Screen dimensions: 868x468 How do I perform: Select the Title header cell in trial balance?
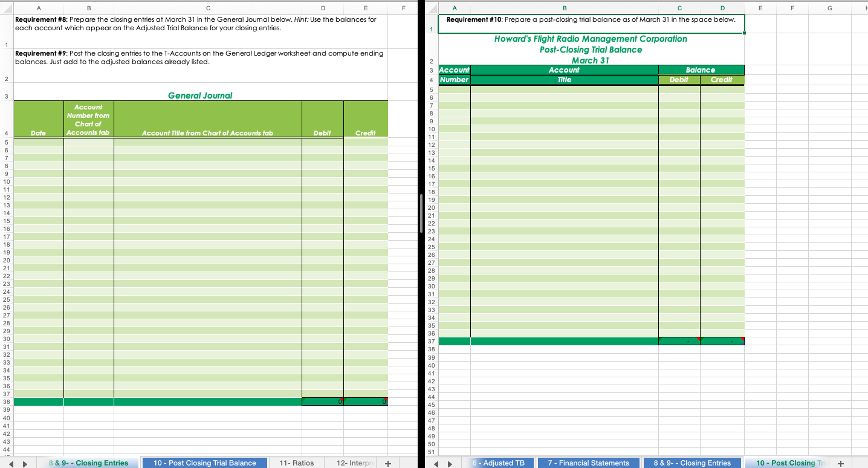(x=564, y=80)
